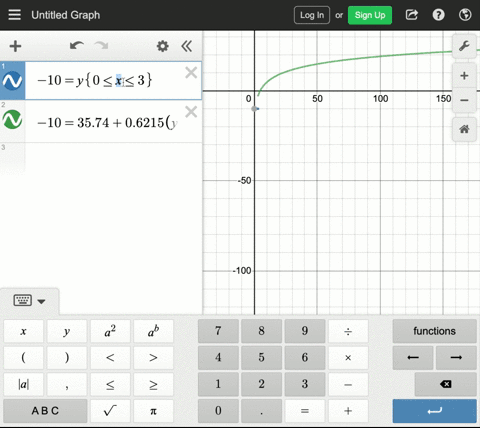480x428 pixels.
Task: Tap the comma key
Action: click(67, 384)
